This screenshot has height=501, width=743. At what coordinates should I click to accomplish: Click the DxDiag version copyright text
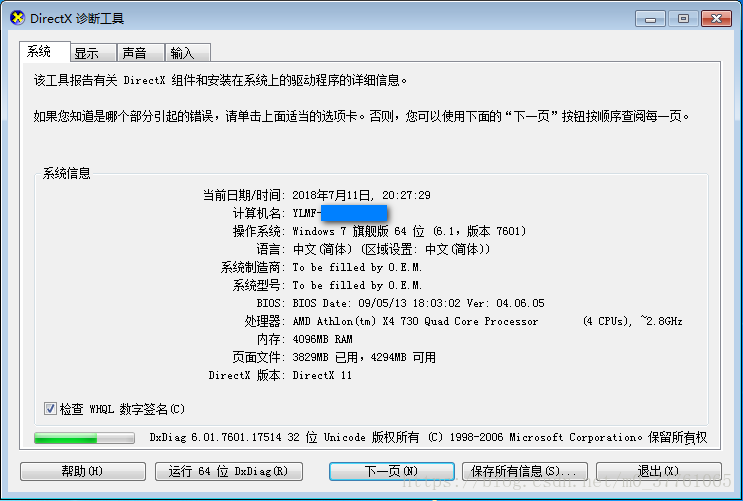coord(428,437)
